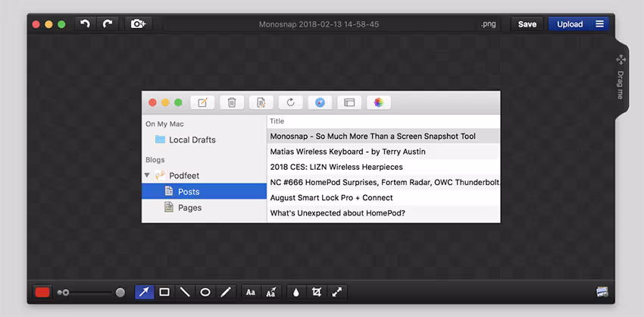This screenshot has height=317, width=644.
Task: Select the Blur droplet tool
Action: (296, 292)
